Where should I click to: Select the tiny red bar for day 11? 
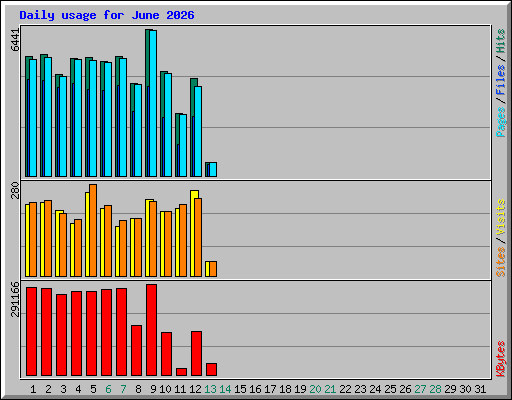[181, 372]
